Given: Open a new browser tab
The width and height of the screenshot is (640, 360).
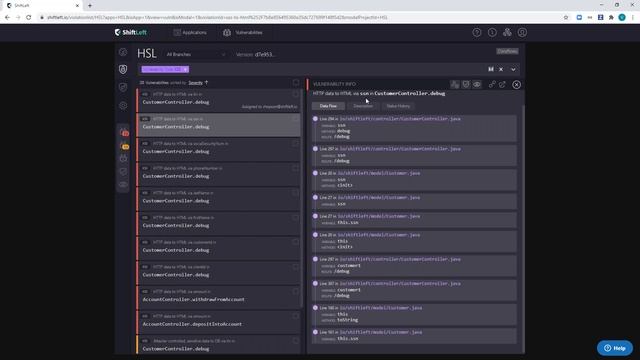Looking at the screenshot, I should 90,6.
